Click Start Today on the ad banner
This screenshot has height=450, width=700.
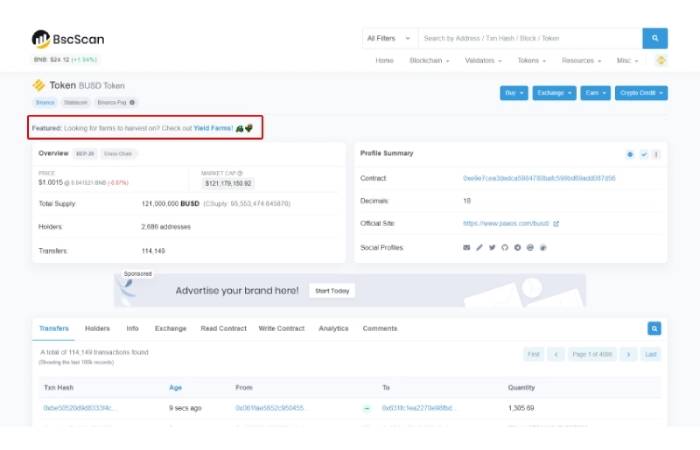[332, 291]
